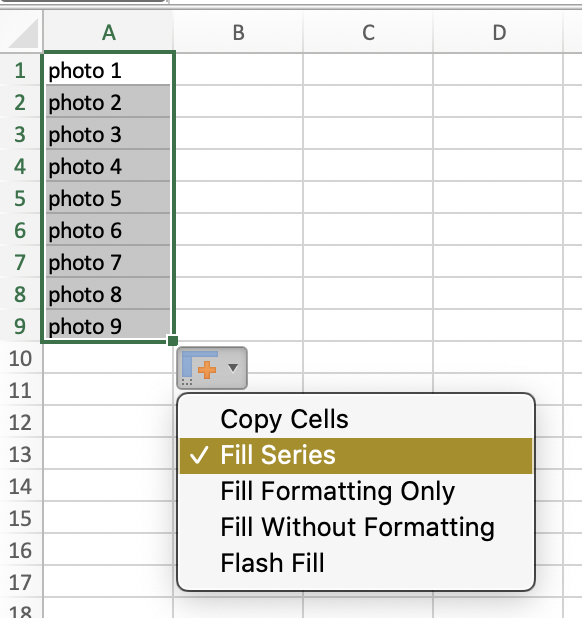Select column A header
Viewport: 582px width, 618px height.
pyautogui.click(x=108, y=32)
